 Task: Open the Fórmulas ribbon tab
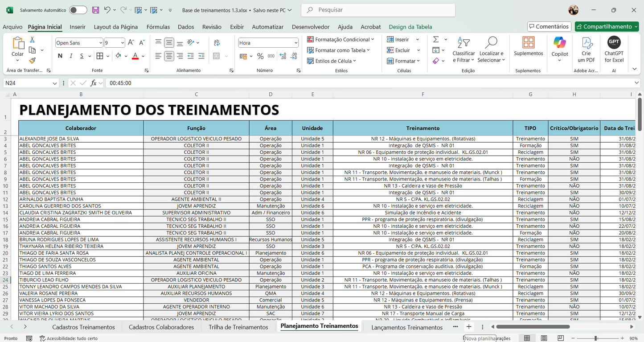[x=158, y=27]
